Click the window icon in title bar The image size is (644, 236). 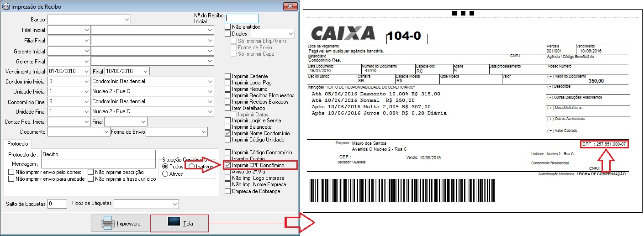(x=5, y=7)
